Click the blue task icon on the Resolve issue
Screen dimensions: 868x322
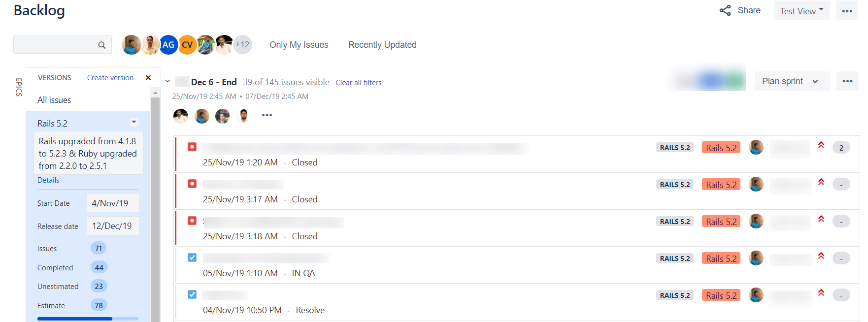pos(192,294)
